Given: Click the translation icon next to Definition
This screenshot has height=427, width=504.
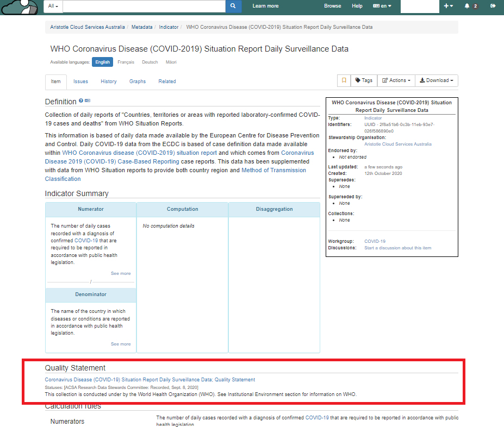Looking at the screenshot, I should coord(88,101).
